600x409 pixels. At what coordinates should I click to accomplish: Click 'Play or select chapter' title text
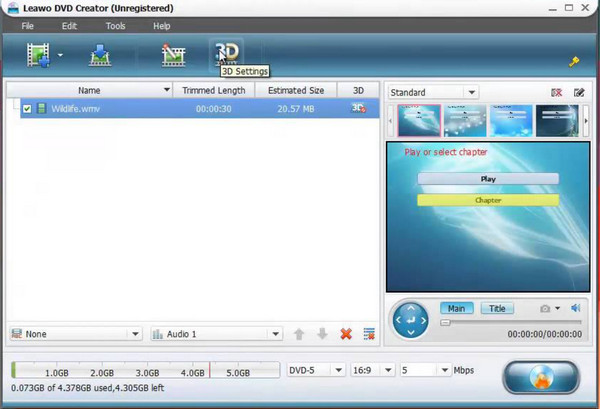[x=446, y=152]
